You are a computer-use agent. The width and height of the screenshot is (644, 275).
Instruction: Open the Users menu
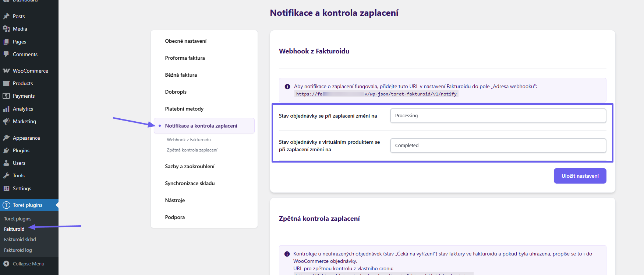click(29, 163)
